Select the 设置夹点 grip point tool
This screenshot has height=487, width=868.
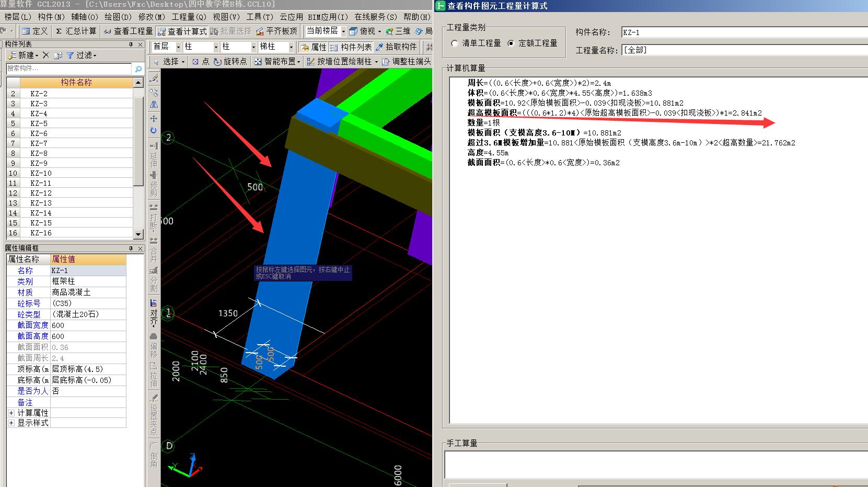pyautogui.click(x=154, y=415)
